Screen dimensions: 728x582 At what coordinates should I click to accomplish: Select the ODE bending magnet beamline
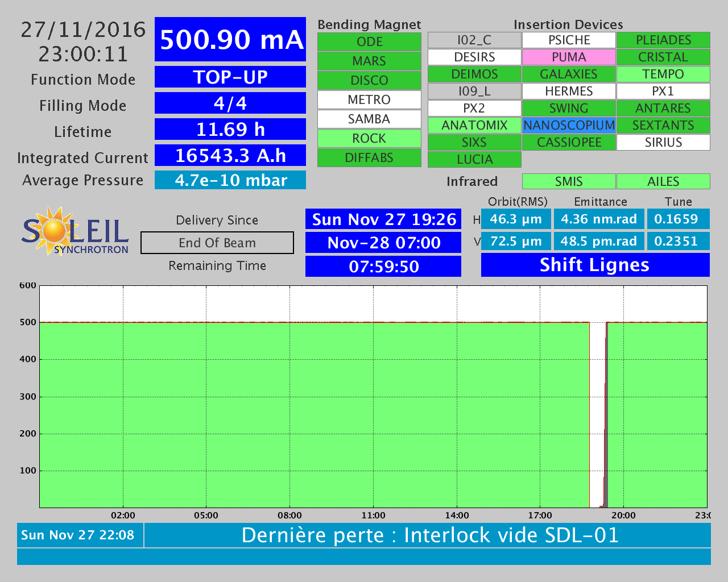tap(369, 42)
